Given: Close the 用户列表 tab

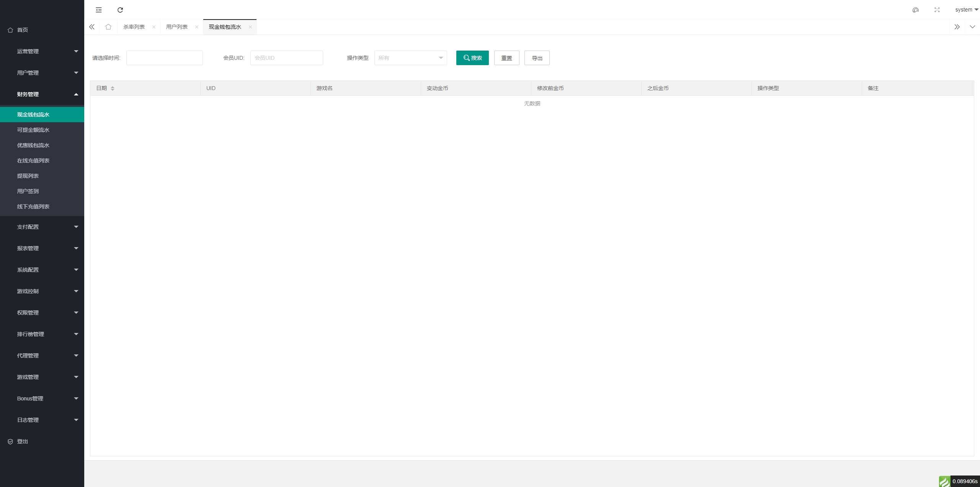Looking at the screenshot, I should click(197, 27).
